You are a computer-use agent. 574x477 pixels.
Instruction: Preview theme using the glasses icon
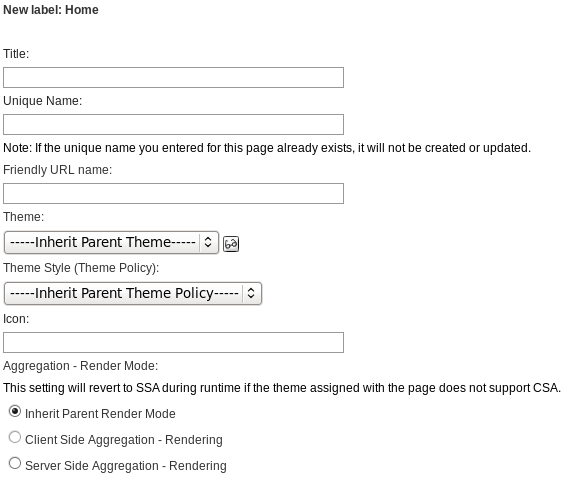tap(231, 244)
